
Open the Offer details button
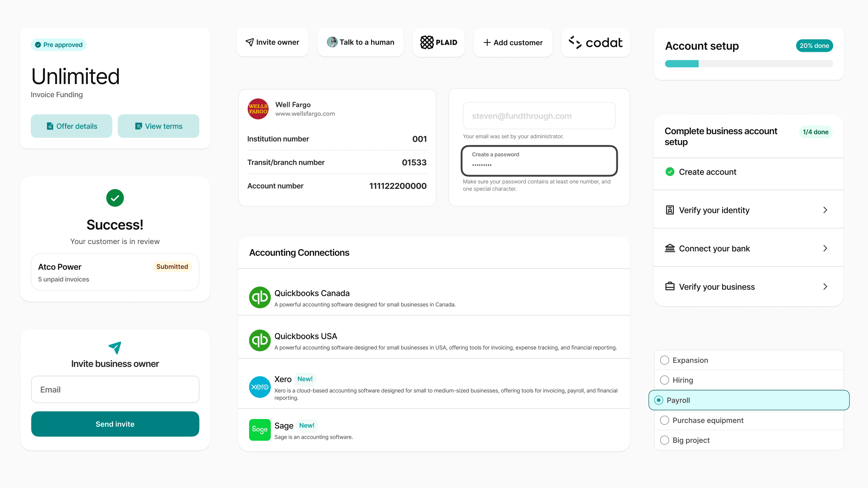(x=71, y=126)
